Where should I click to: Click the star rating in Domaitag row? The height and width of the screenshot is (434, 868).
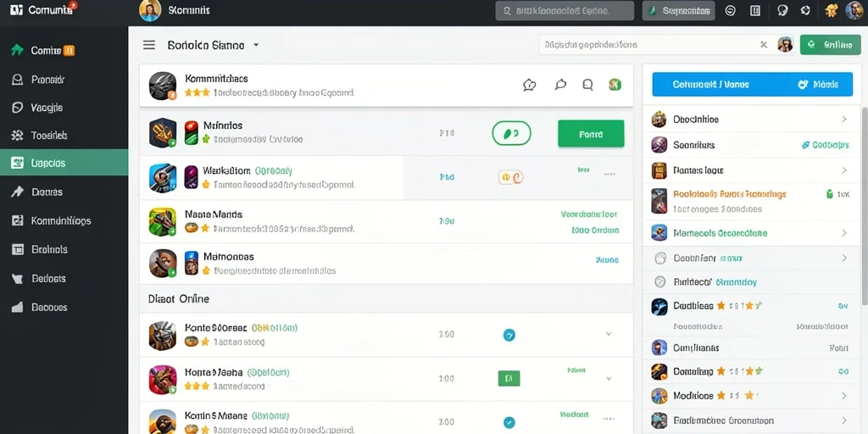coord(740,371)
